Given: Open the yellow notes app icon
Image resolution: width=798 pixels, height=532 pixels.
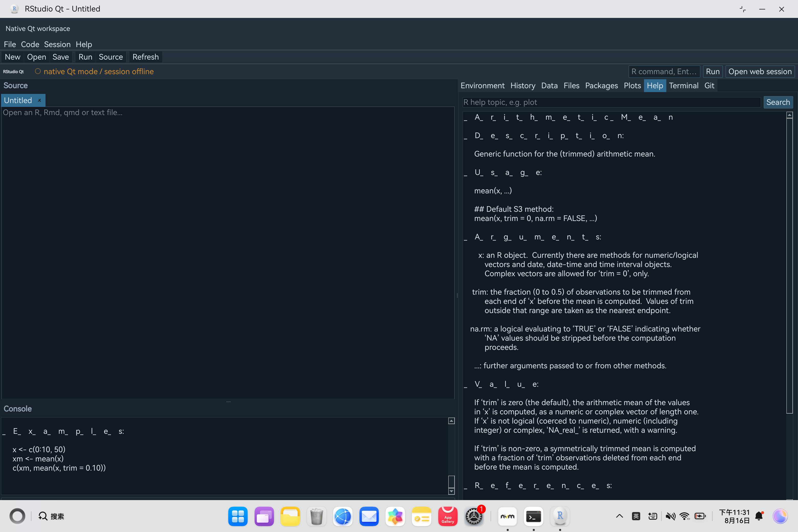Looking at the screenshot, I should pos(422,516).
